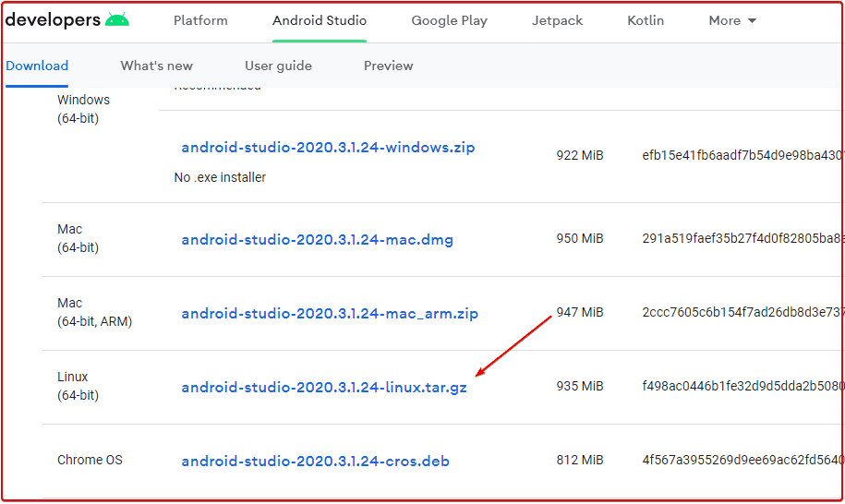
Task: Switch to the What's new tab
Action: coord(156,66)
